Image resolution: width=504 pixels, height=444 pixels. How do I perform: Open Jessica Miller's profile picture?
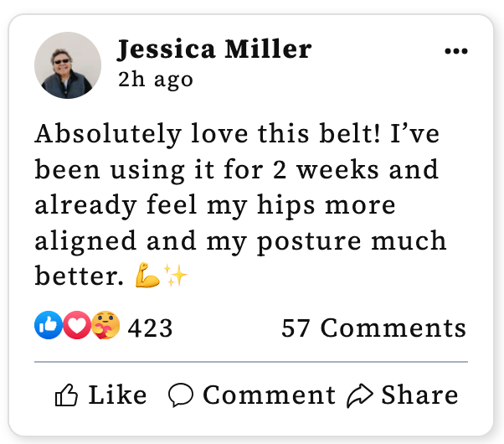click(x=67, y=65)
